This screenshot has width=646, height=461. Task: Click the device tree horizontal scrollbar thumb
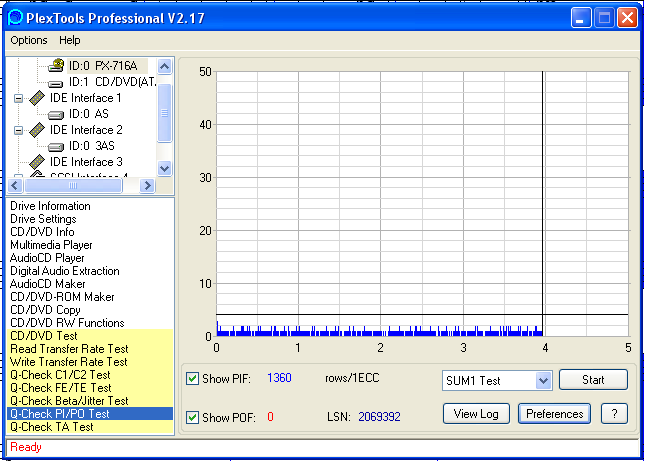coord(73,185)
